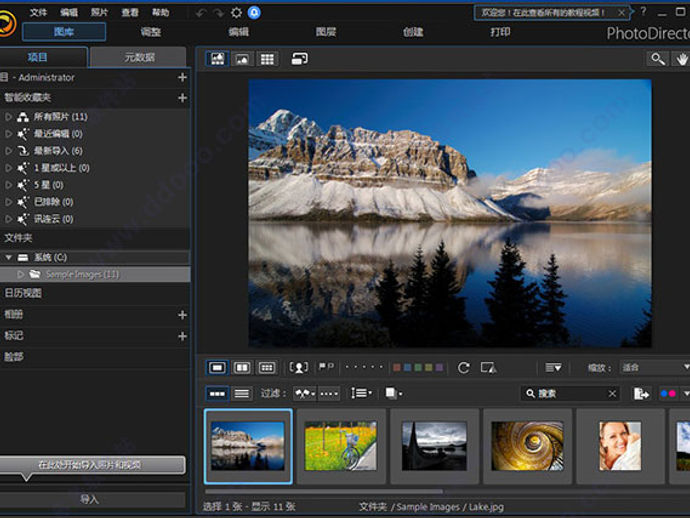
Task: Open the 日历视图 section
Action: click(x=95, y=293)
